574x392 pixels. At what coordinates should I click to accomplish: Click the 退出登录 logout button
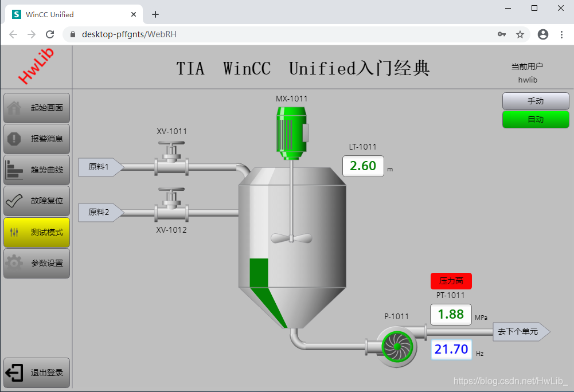point(37,373)
